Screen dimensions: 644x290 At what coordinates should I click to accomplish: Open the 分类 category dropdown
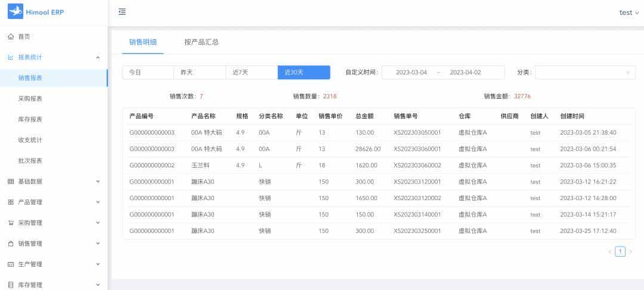(586, 73)
